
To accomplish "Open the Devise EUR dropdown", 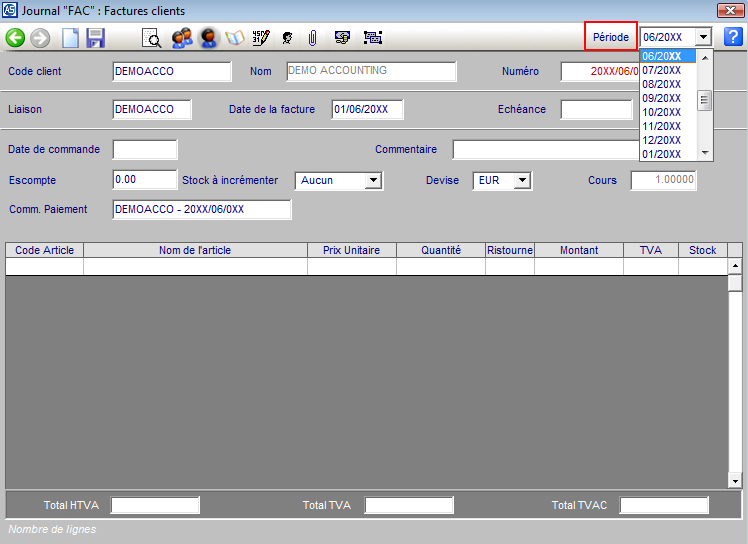I will [522, 180].
